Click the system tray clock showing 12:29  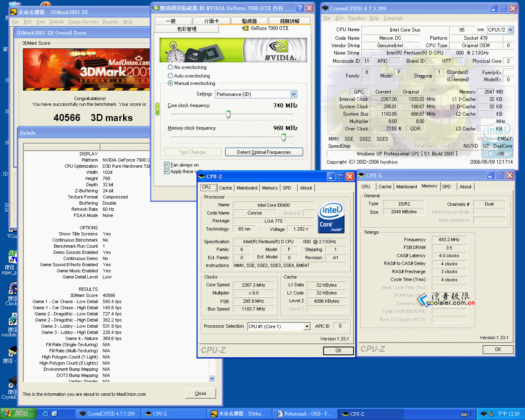pyautogui.click(x=508, y=414)
